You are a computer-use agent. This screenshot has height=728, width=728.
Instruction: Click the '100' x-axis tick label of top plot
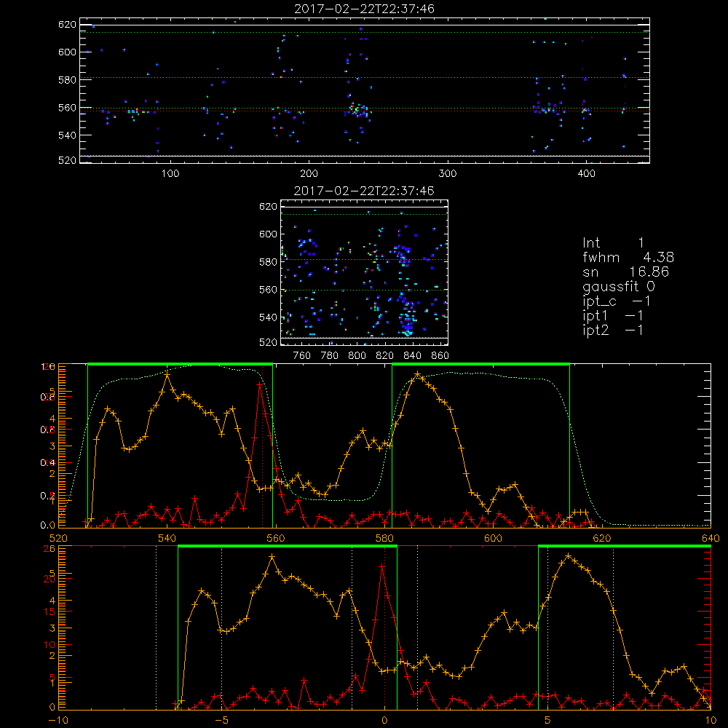(x=170, y=174)
